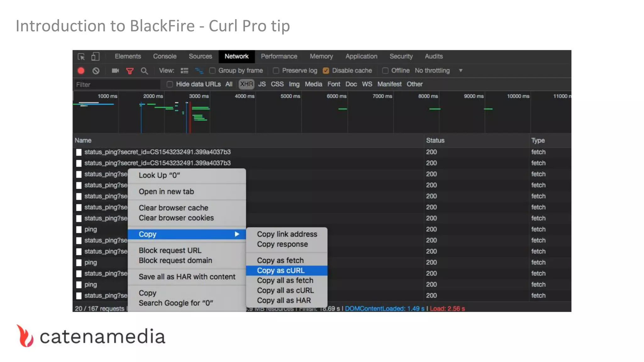The height and width of the screenshot is (362, 644).
Task: Click into the Filter text field
Action: tap(117, 85)
